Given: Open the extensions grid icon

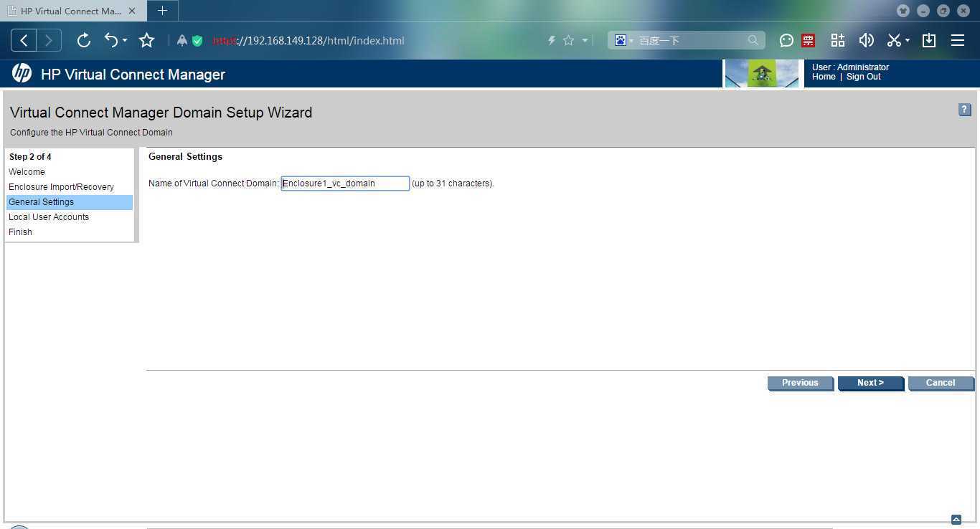Looking at the screenshot, I should pos(838,40).
